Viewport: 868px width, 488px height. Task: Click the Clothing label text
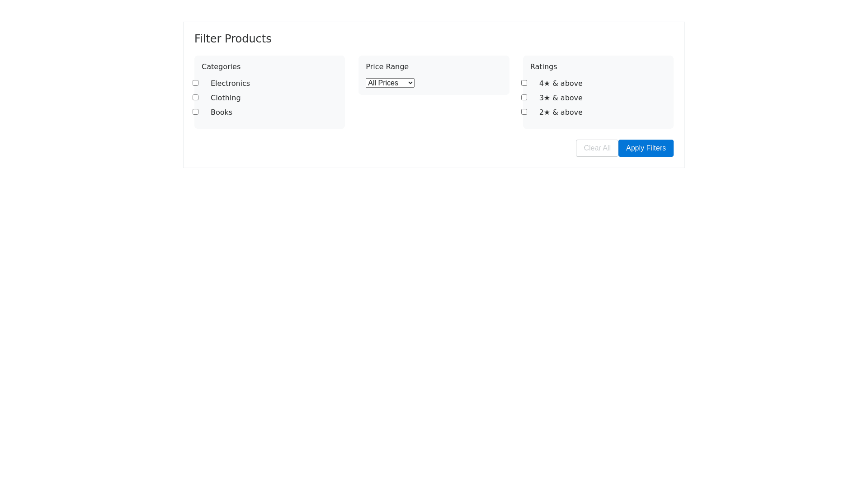226,98
